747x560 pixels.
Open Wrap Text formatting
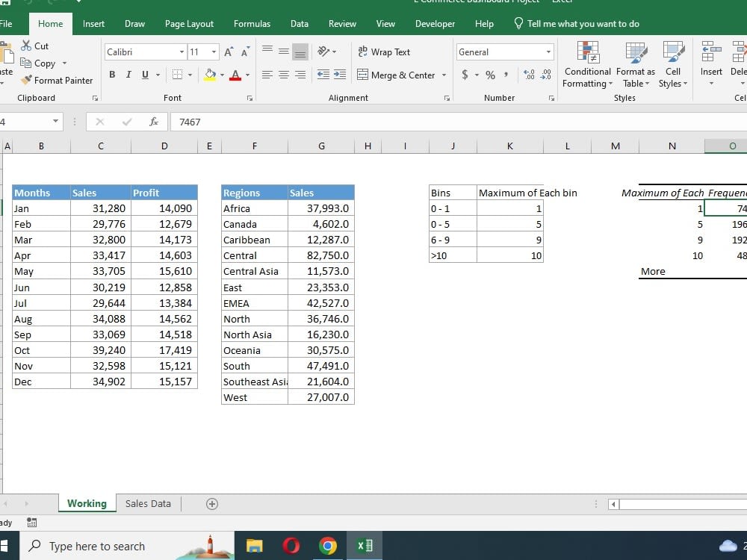385,52
